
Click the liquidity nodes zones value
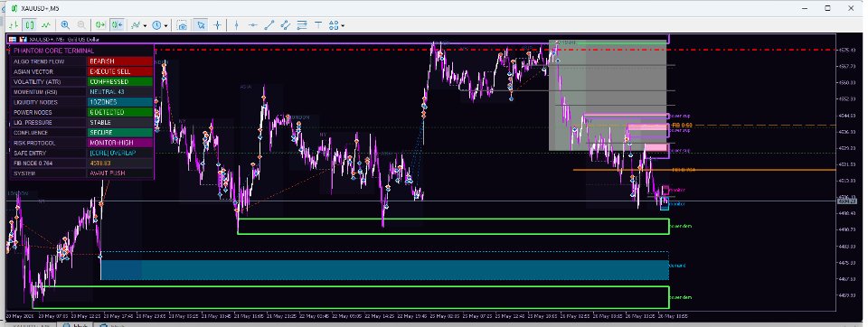point(120,102)
